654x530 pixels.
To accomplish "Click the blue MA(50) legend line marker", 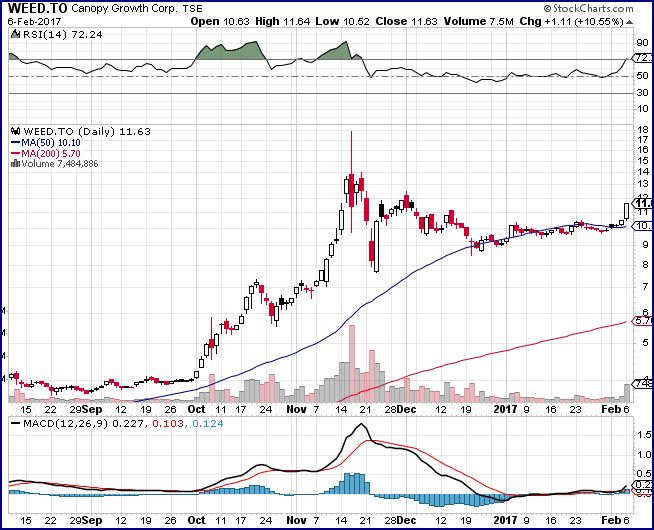I will point(13,143).
